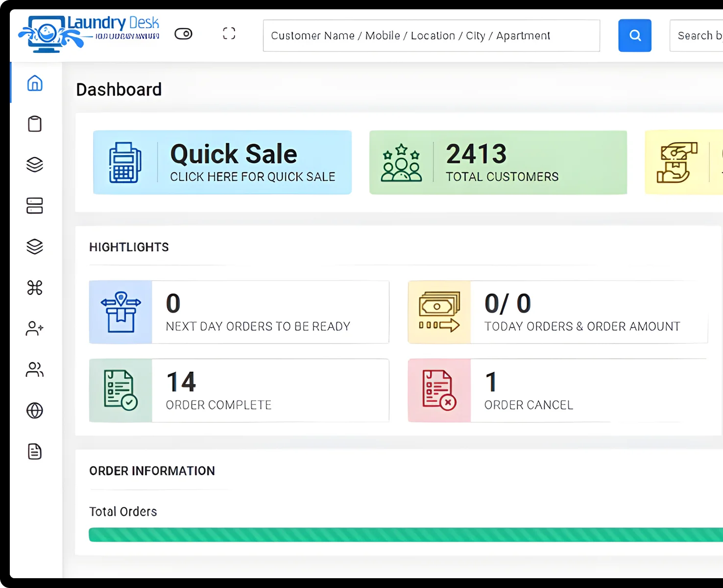The width and height of the screenshot is (723, 588).
Task: Click the command symbol icon in sidebar
Action: pos(35,288)
